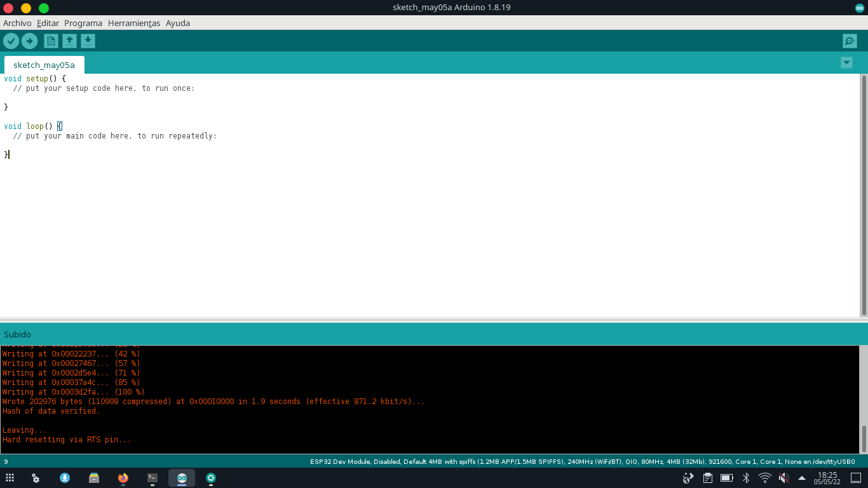Open the tab options dropdown arrow
868x488 pixels.
(x=846, y=62)
